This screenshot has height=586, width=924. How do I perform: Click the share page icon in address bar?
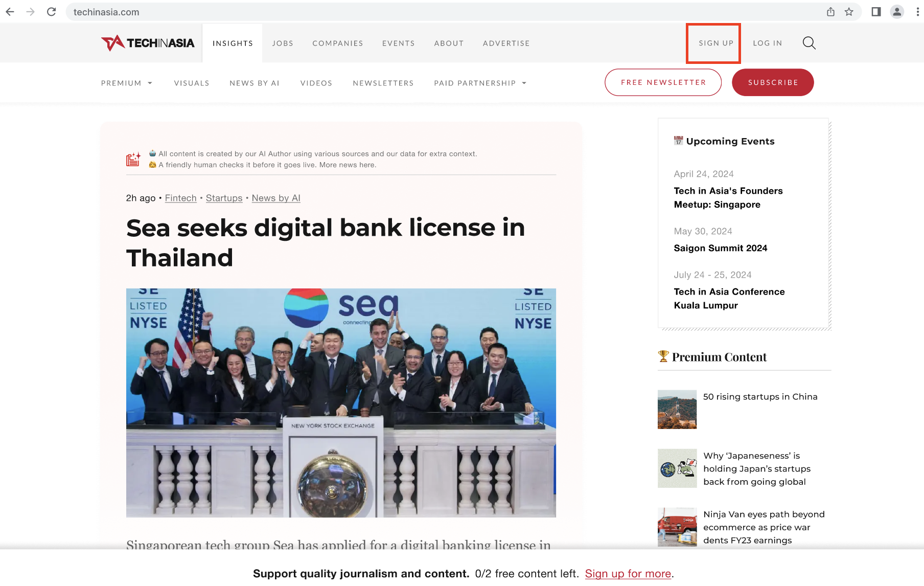click(x=830, y=12)
